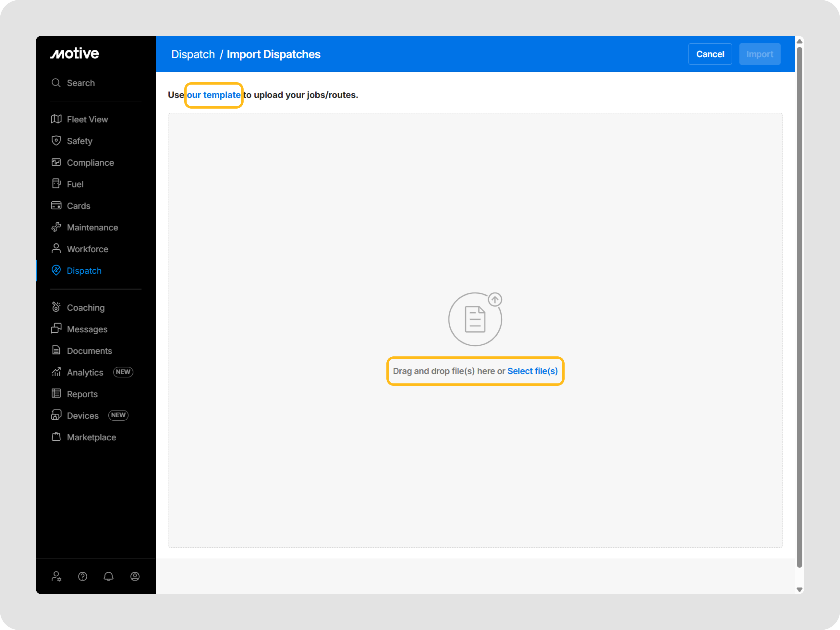Open Compliance from the sidebar
The image size is (840, 630).
point(90,163)
